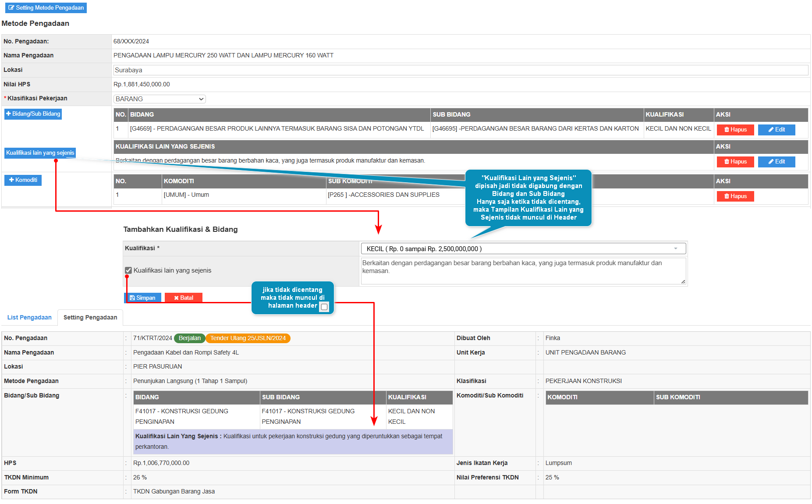Delete the G4669 bidang row with Hapus
This screenshot has height=504, width=812.
click(735, 130)
